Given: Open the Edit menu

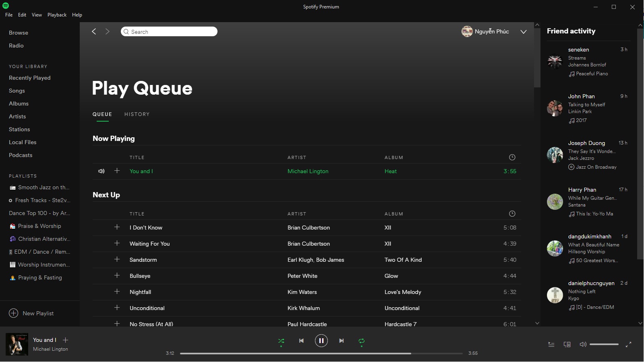Looking at the screenshot, I should point(22,15).
